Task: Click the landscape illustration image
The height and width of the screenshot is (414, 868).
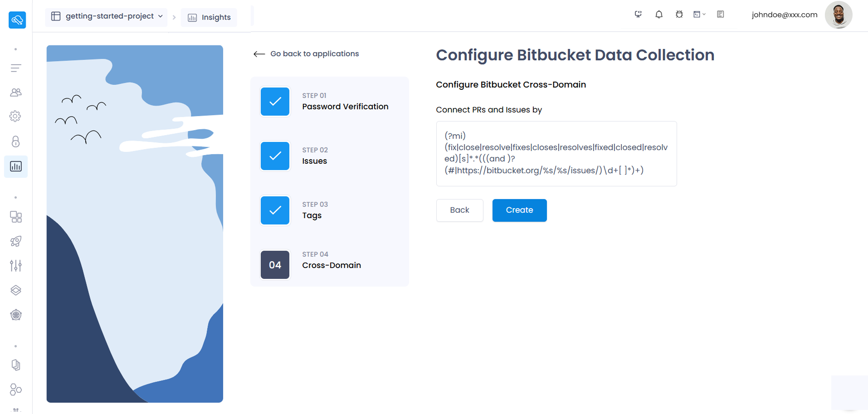Action: [135, 224]
